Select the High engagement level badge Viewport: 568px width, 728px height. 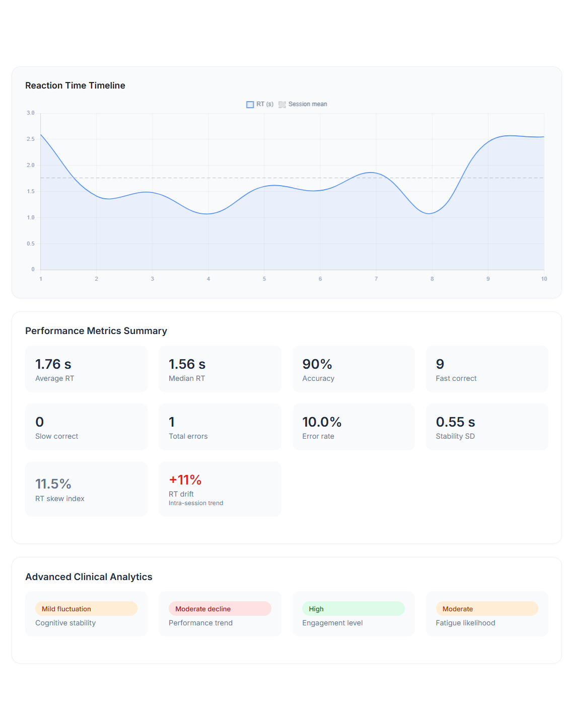coord(353,609)
